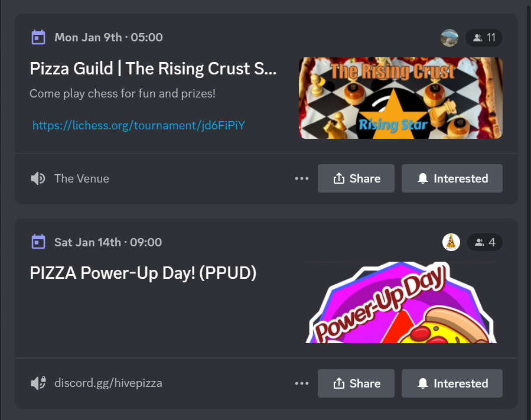Click the speaker icon next to The Venue
Screen dimensions: 531x420
(38, 178)
